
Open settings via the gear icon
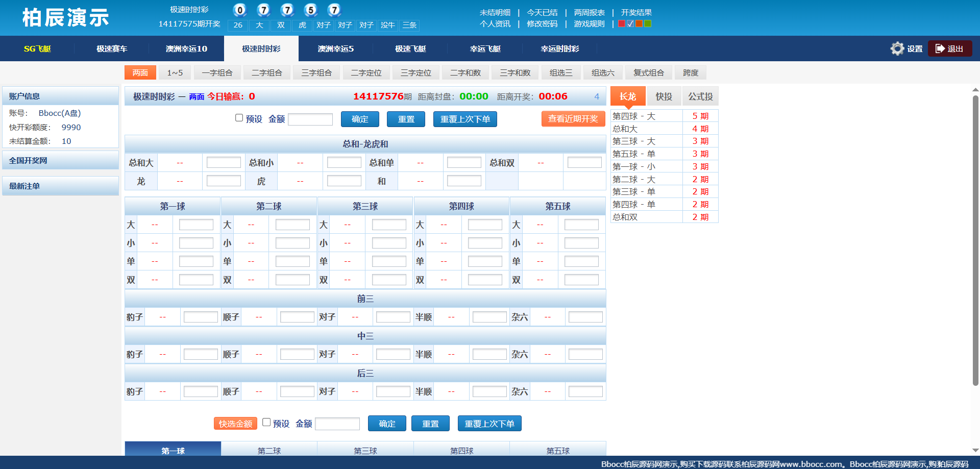[x=897, y=48]
